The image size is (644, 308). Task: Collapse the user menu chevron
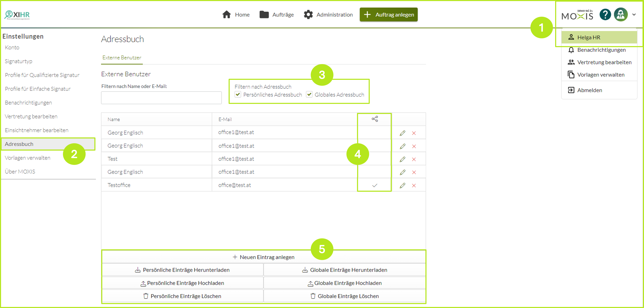coord(634,14)
